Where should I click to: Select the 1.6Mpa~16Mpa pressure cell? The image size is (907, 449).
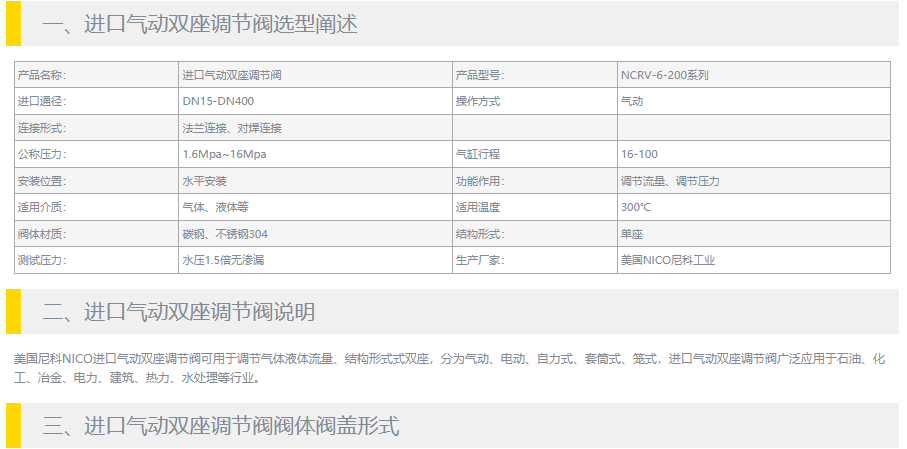224,154
